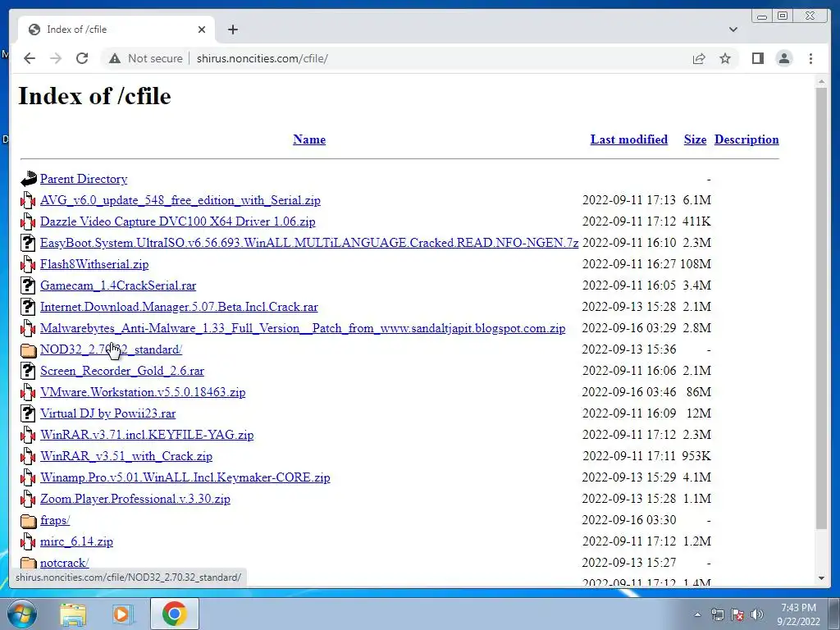Click the zip icon beside WinRAR_v3.51

coord(28,456)
